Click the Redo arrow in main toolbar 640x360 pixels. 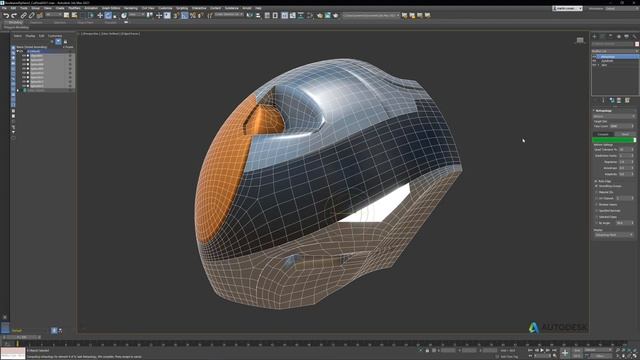[x=14, y=16]
